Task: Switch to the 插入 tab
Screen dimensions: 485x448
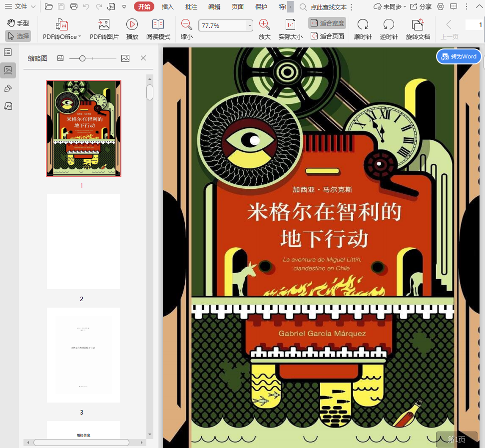Action: click(x=168, y=6)
